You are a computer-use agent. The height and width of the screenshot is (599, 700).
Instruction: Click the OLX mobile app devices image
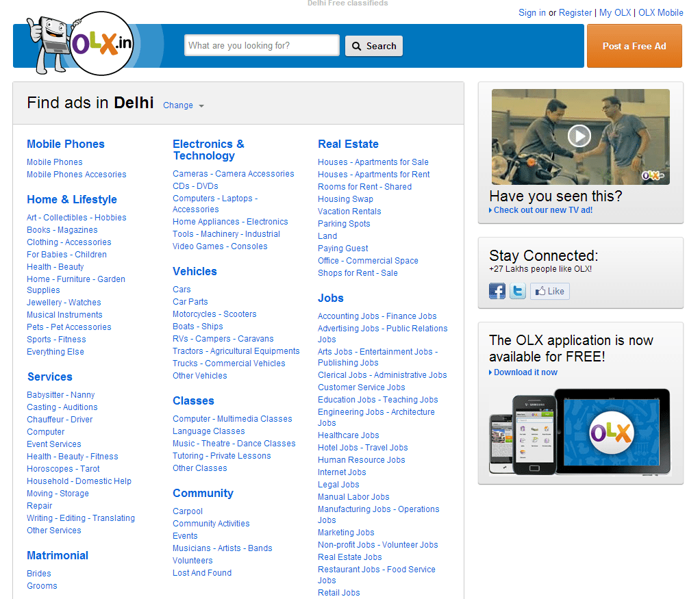pyautogui.click(x=580, y=431)
